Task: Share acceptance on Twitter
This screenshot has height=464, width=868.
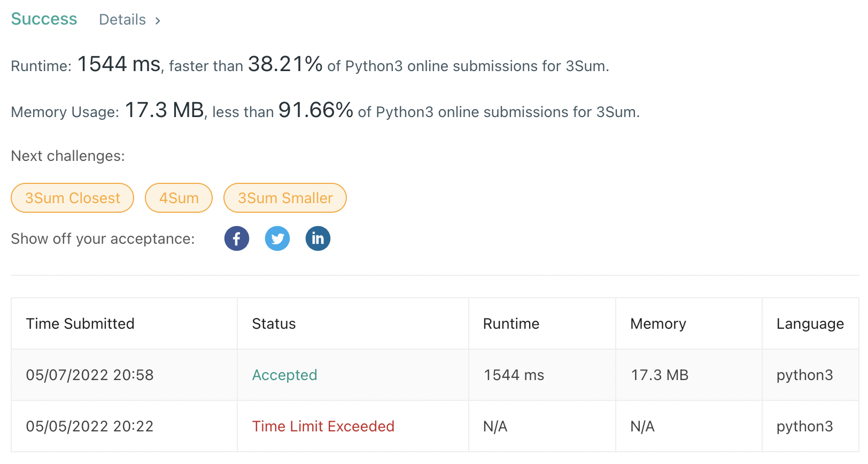Action: (x=277, y=238)
